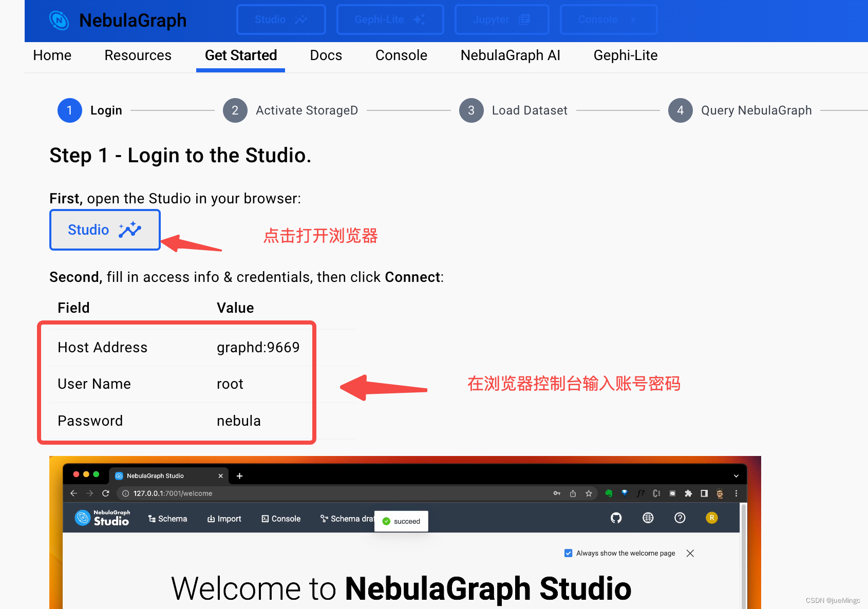Open the help question mark icon

pos(680,518)
